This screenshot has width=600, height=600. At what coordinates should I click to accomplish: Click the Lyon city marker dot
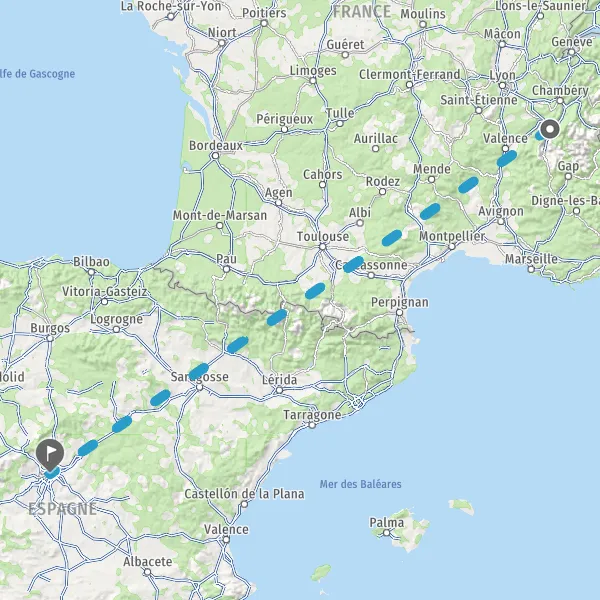(x=502, y=85)
